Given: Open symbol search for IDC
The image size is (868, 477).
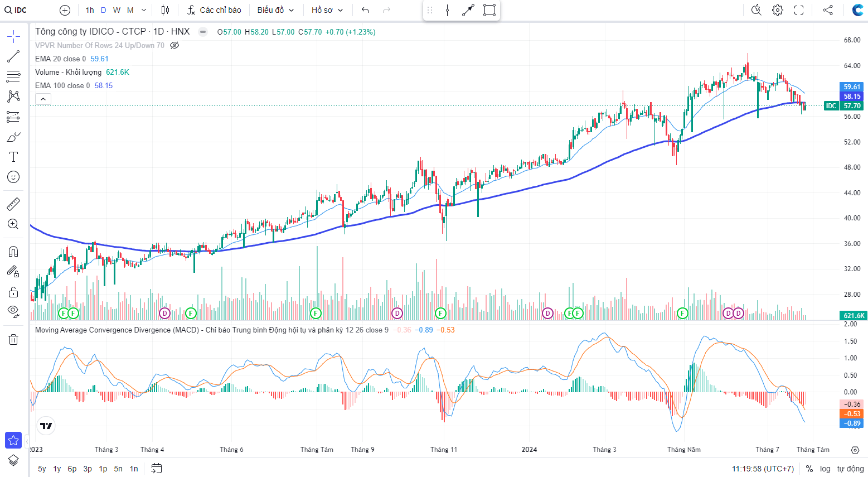Looking at the screenshot, I should tap(16, 10).
